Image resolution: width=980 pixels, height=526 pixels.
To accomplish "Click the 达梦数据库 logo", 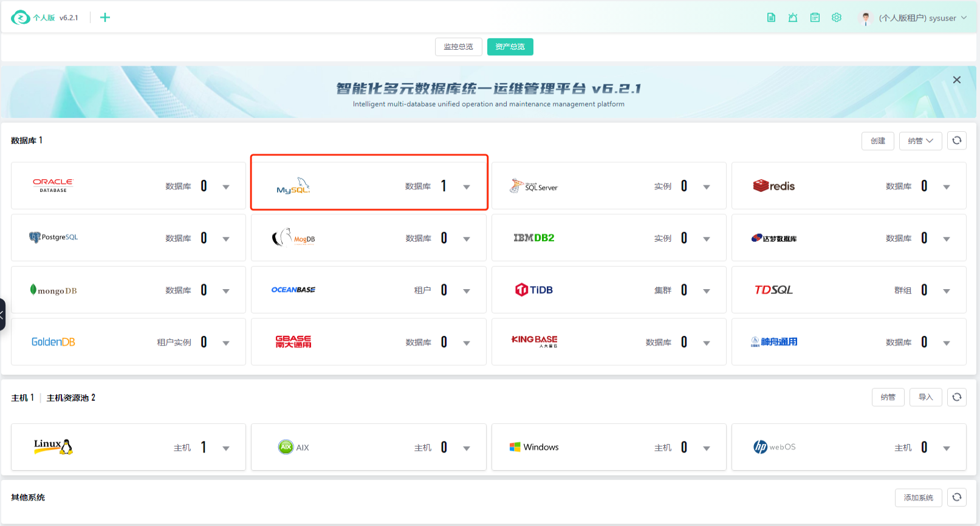I will coord(774,238).
